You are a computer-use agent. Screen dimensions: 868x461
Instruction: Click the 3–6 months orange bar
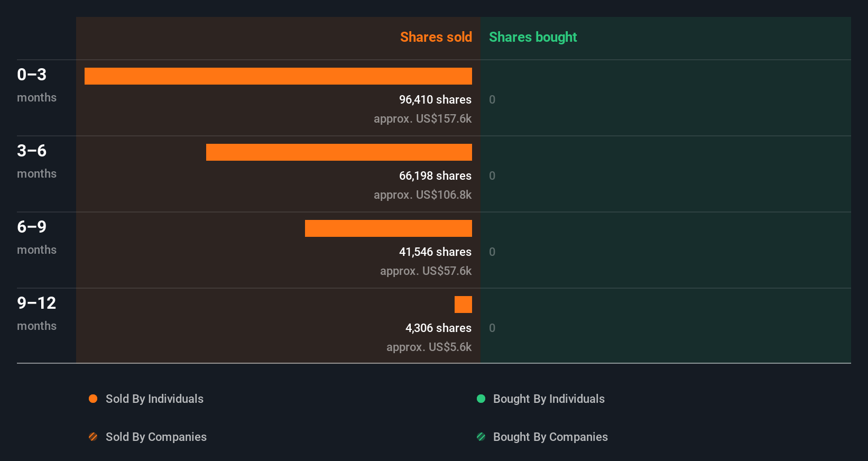coord(339,152)
